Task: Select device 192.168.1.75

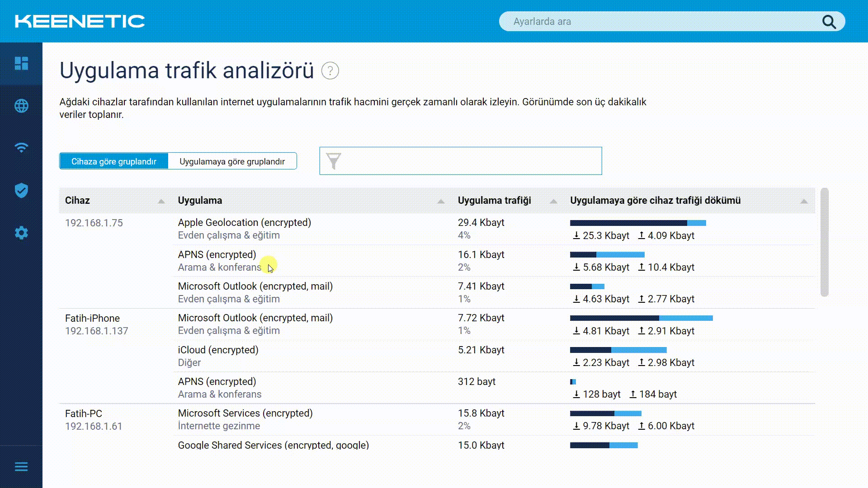Action: (x=94, y=223)
